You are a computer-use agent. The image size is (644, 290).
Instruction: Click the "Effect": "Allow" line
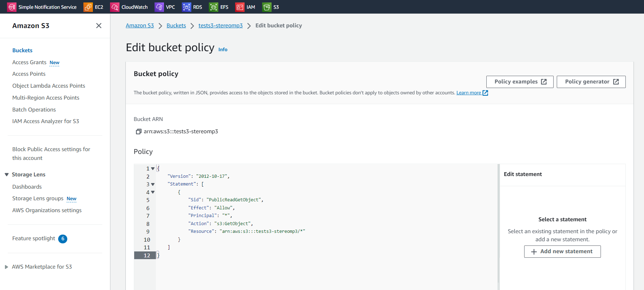[x=211, y=208]
